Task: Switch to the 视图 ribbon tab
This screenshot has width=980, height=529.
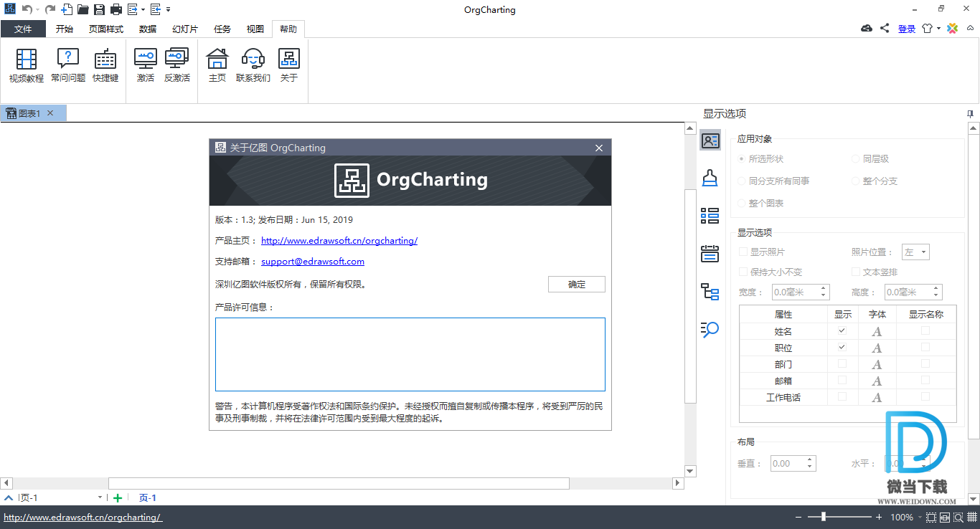Action: (255, 29)
